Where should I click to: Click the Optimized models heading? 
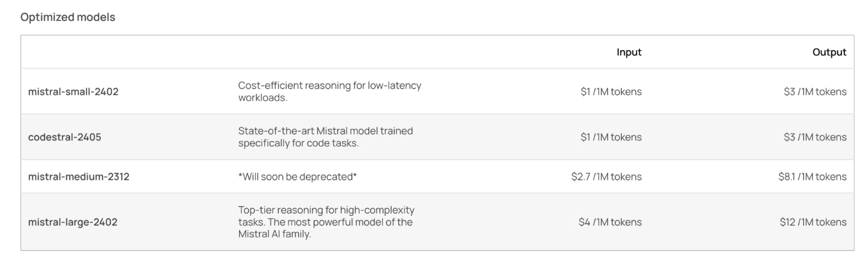[68, 17]
